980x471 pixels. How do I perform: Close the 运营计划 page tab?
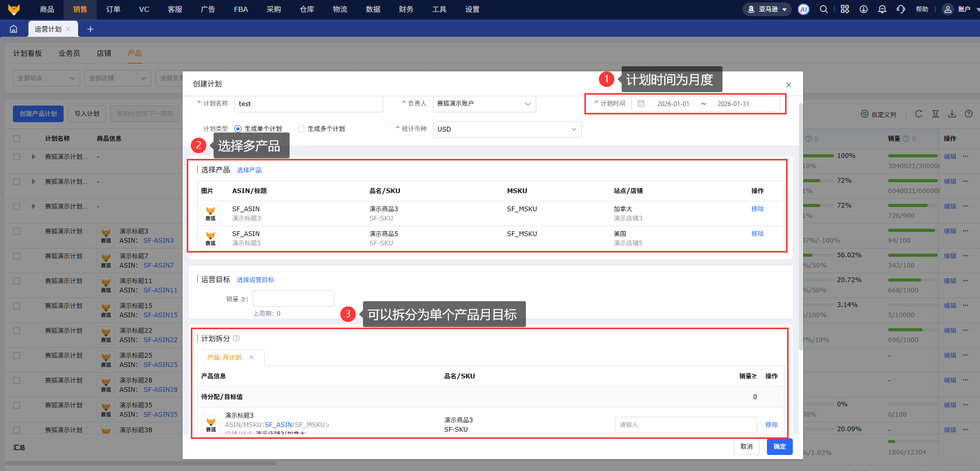68,29
